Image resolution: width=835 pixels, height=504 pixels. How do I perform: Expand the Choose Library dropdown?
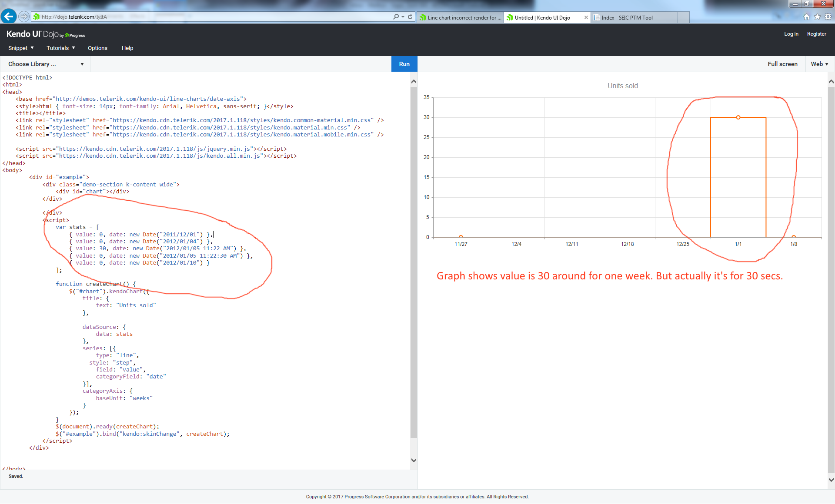(x=46, y=64)
